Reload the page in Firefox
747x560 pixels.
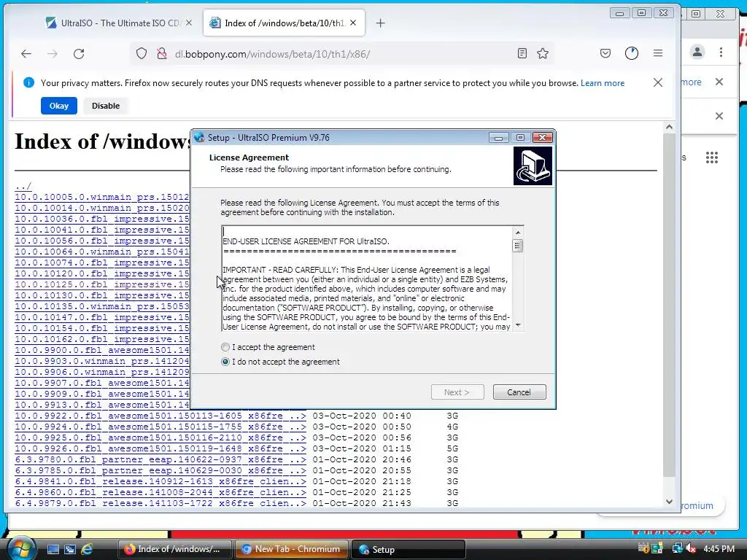(x=79, y=54)
